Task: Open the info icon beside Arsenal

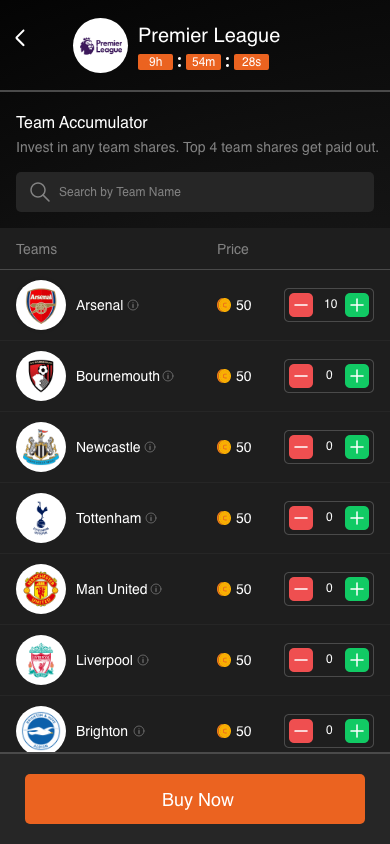Action: (x=133, y=305)
